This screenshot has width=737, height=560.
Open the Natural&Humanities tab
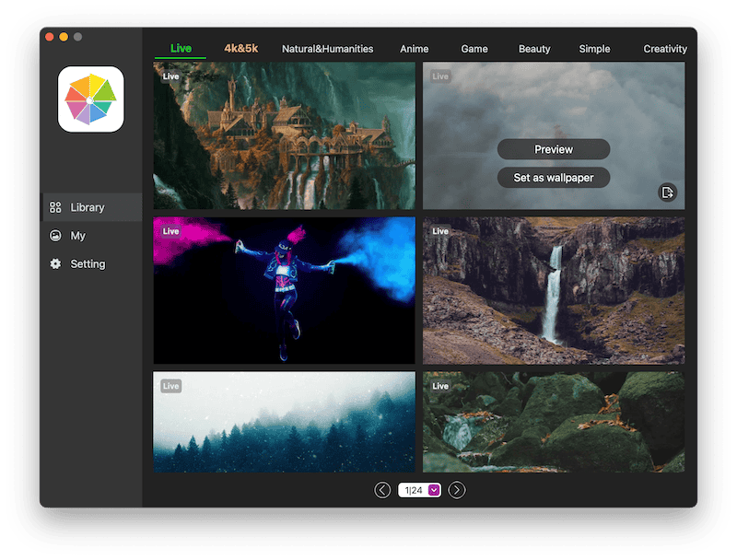pyautogui.click(x=327, y=49)
